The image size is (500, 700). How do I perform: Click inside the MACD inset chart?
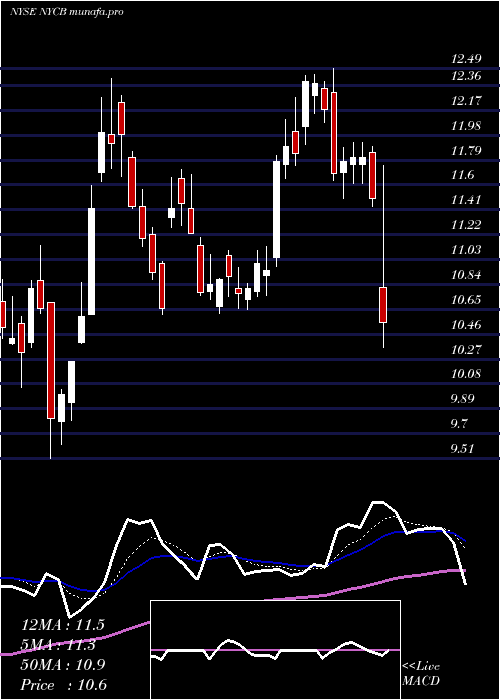pos(275,650)
